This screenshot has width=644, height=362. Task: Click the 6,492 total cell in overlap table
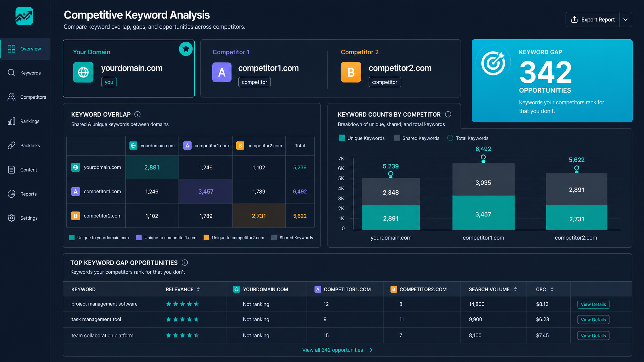pos(300,191)
